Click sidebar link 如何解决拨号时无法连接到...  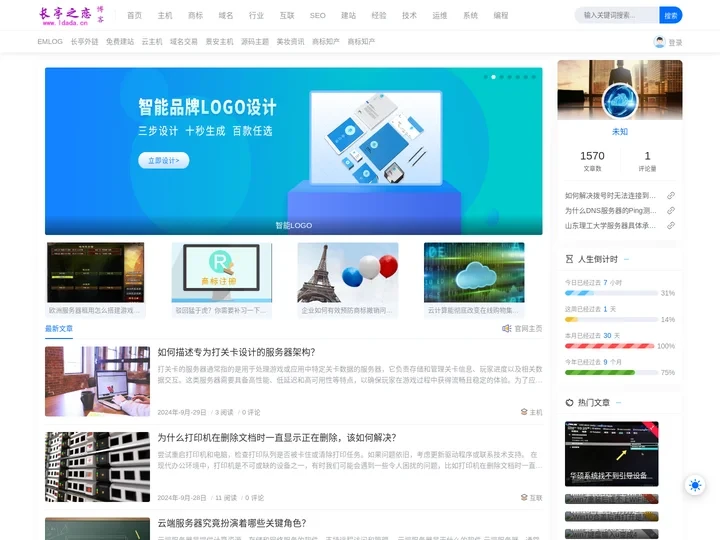pos(610,196)
